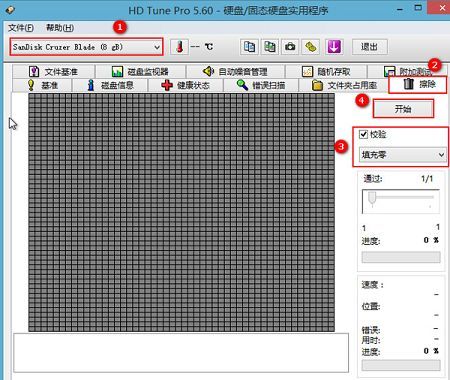
Task: Select the 擦除 erase tab
Action: point(418,84)
